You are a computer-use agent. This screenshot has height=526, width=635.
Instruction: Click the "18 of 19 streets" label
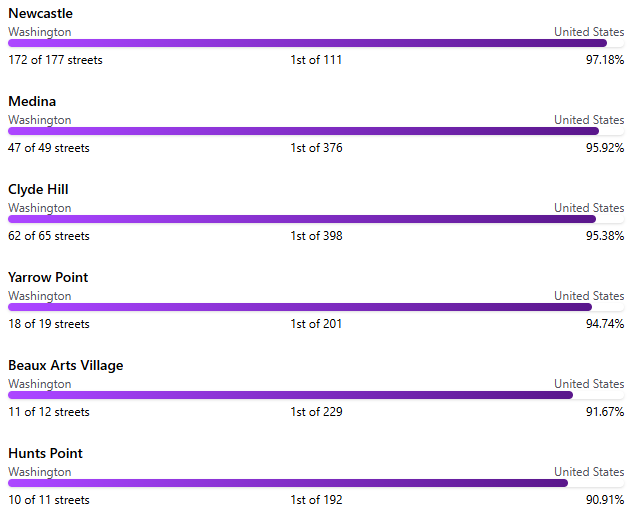(x=49, y=324)
